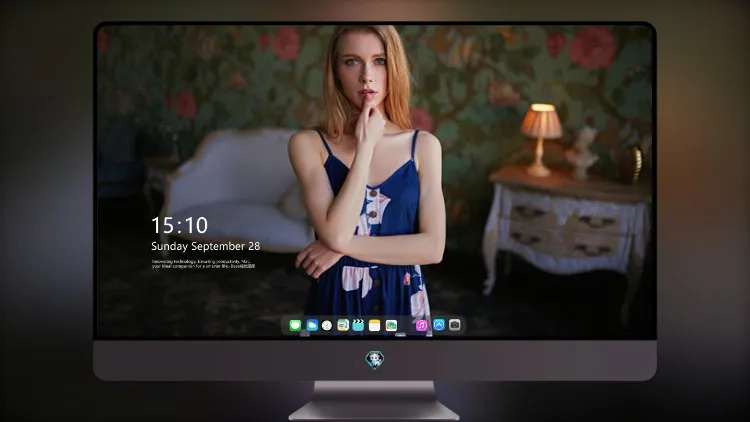The height and width of the screenshot is (422, 750).
Task: Click the 15:10 clock widget
Action: coord(179,225)
